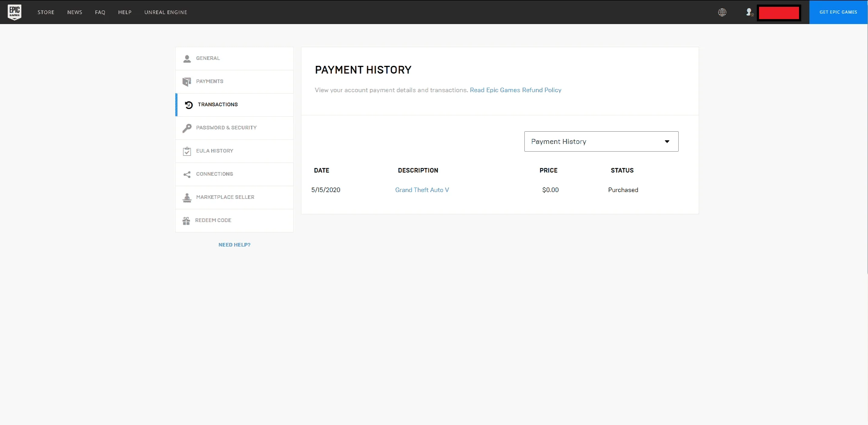The height and width of the screenshot is (425, 868).
Task: Click the Description column header
Action: (418, 171)
